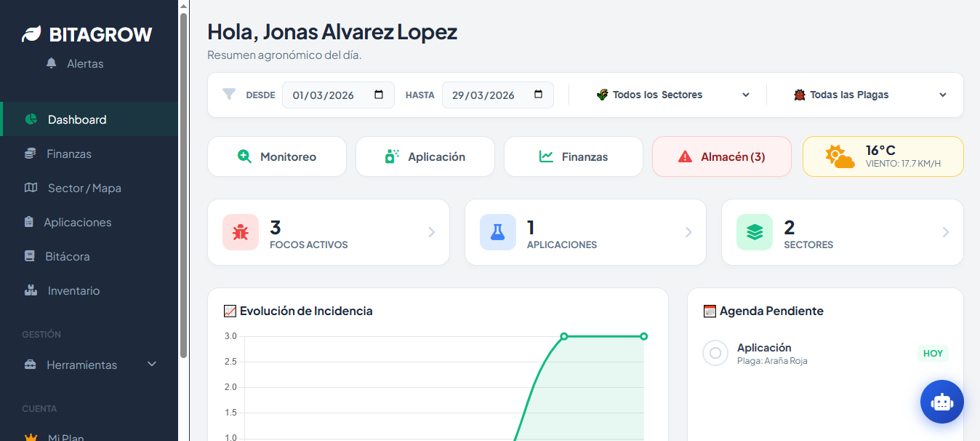Go to Finanzas in the sidebar
Screen dimensions: 980x441
tap(69, 154)
